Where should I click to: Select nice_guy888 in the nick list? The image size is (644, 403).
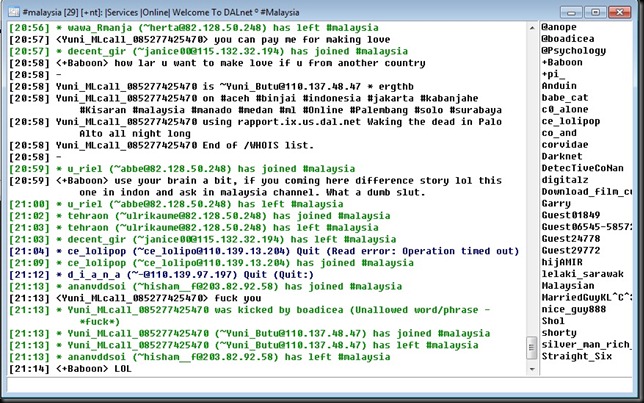click(573, 309)
